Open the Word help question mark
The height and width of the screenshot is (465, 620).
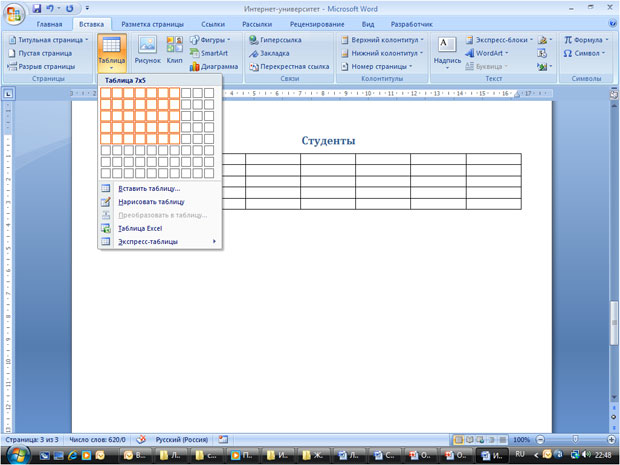(x=612, y=24)
